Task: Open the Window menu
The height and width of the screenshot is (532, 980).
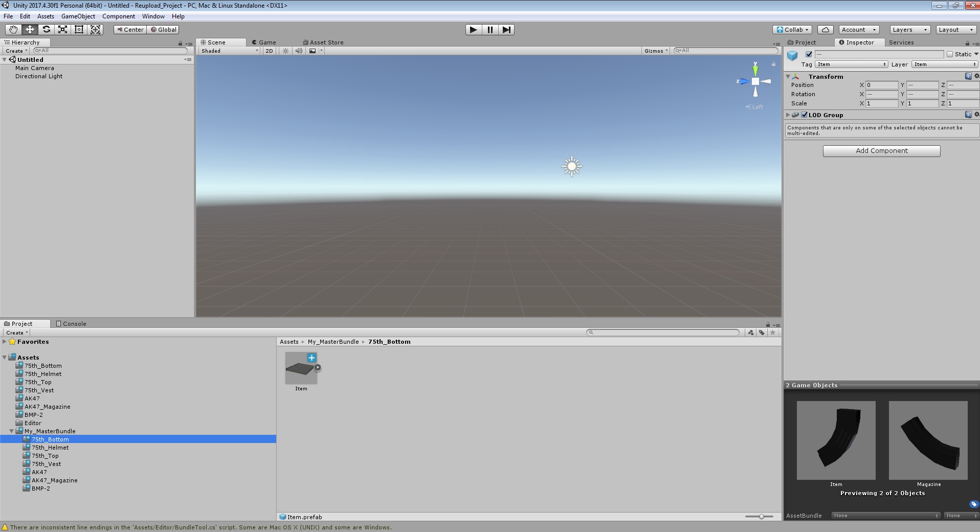Action: pyautogui.click(x=153, y=16)
